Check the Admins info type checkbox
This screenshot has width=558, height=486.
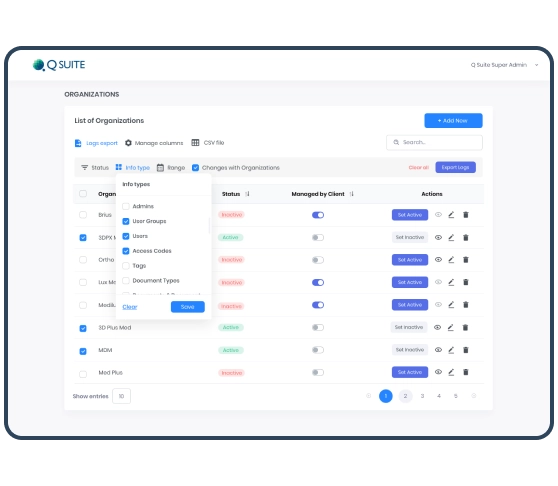(x=126, y=206)
